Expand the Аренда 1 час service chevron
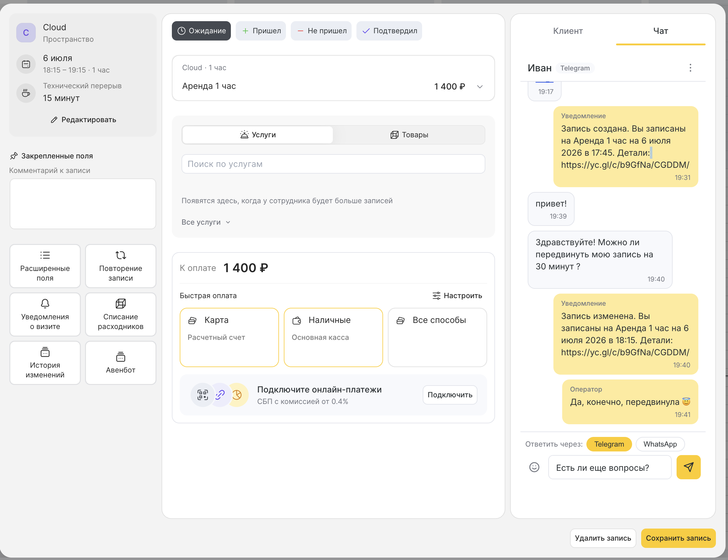 click(480, 86)
